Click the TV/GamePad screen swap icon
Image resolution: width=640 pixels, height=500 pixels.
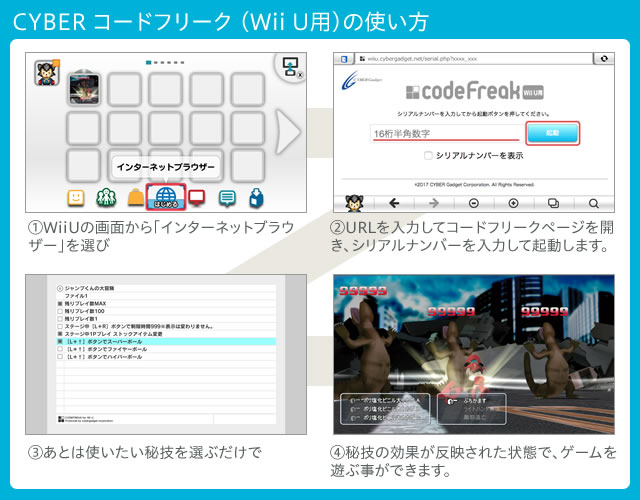click(x=290, y=67)
